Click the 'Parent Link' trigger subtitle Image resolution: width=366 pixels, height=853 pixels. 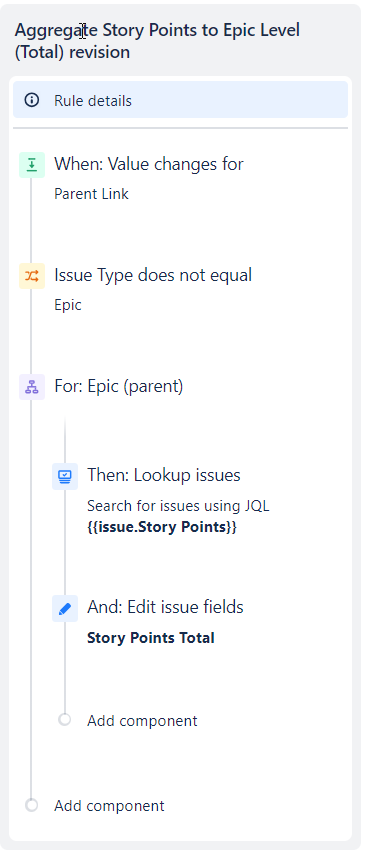pos(91,194)
